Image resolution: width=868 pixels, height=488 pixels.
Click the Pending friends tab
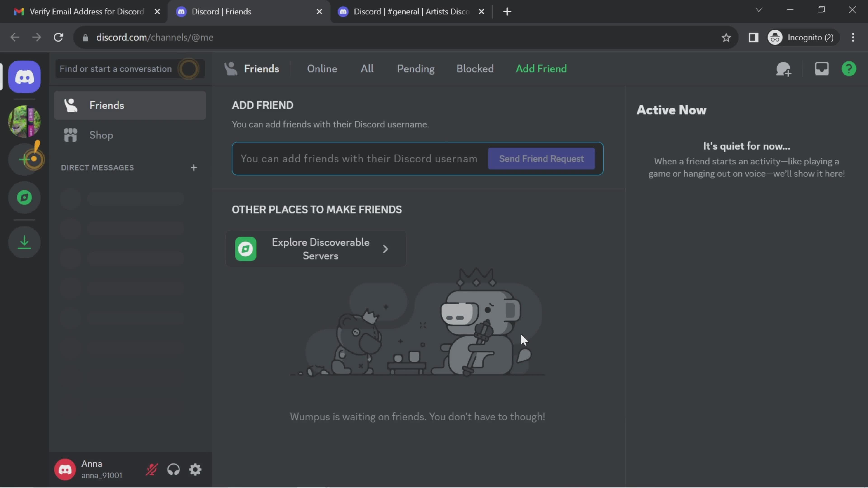point(415,68)
